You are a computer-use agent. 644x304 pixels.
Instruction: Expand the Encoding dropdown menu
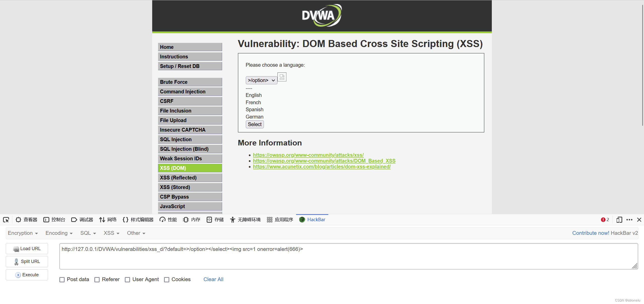pyautogui.click(x=59, y=233)
